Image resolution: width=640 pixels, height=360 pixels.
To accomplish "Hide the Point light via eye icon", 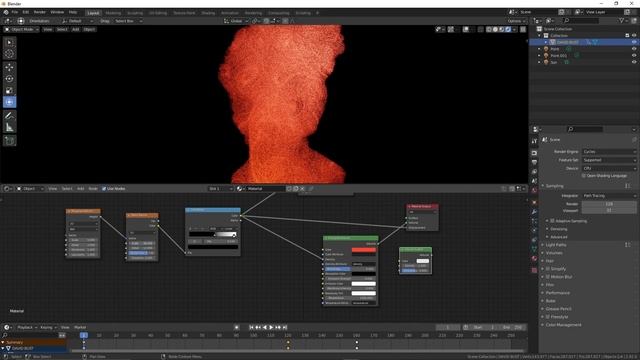I will tap(634, 49).
